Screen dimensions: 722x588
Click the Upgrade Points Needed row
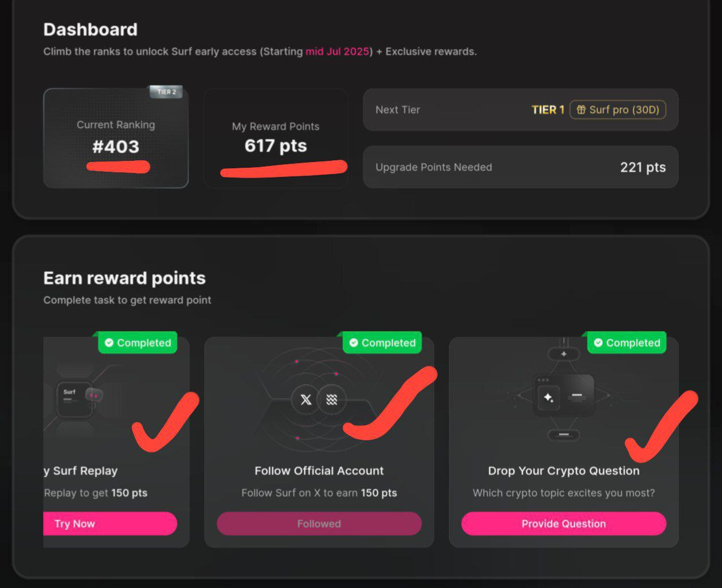521,167
